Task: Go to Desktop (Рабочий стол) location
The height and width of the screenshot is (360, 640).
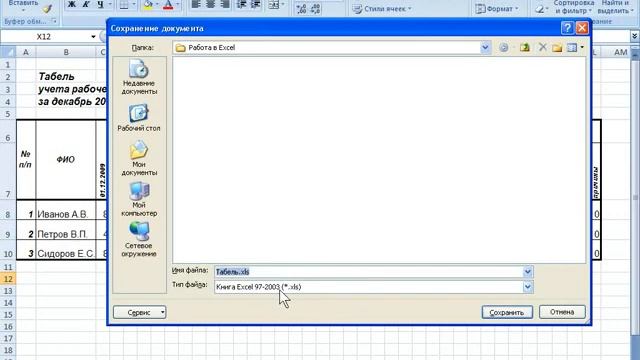Action: point(139,118)
